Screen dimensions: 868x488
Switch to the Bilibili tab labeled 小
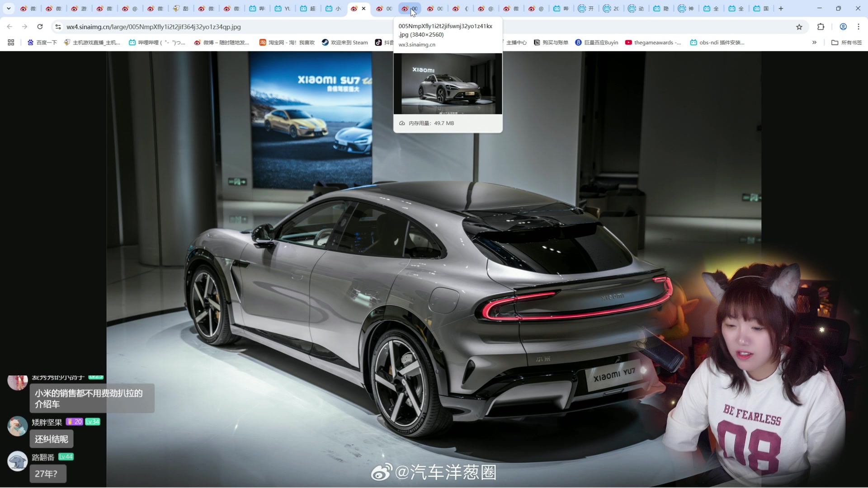pos(333,9)
